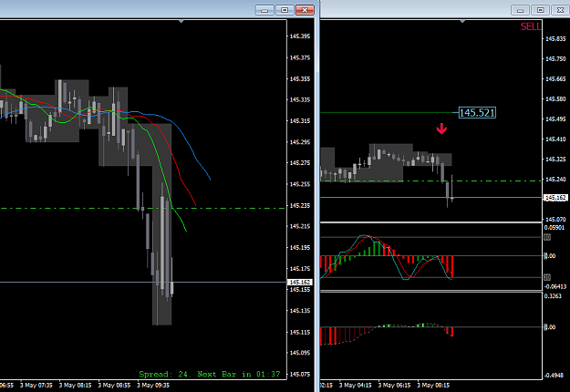Restore down the right chart window
The height and width of the screenshot is (392, 570).
[541, 10]
